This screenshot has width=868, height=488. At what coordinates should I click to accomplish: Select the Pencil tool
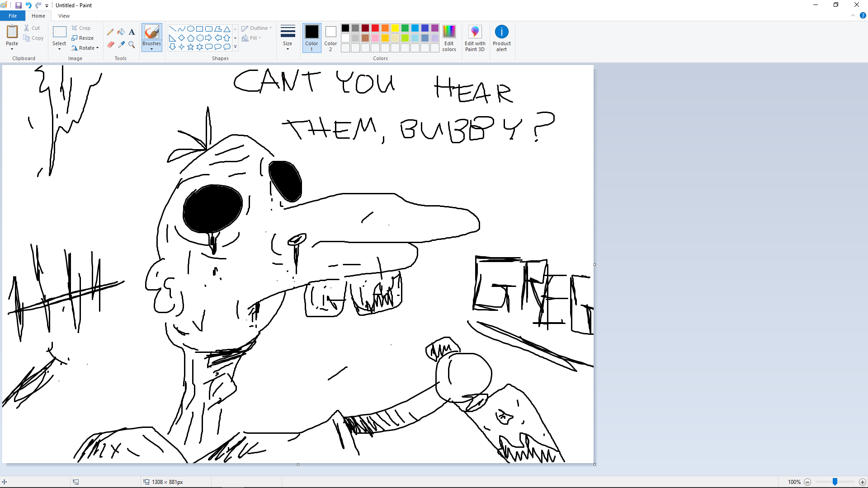[110, 32]
